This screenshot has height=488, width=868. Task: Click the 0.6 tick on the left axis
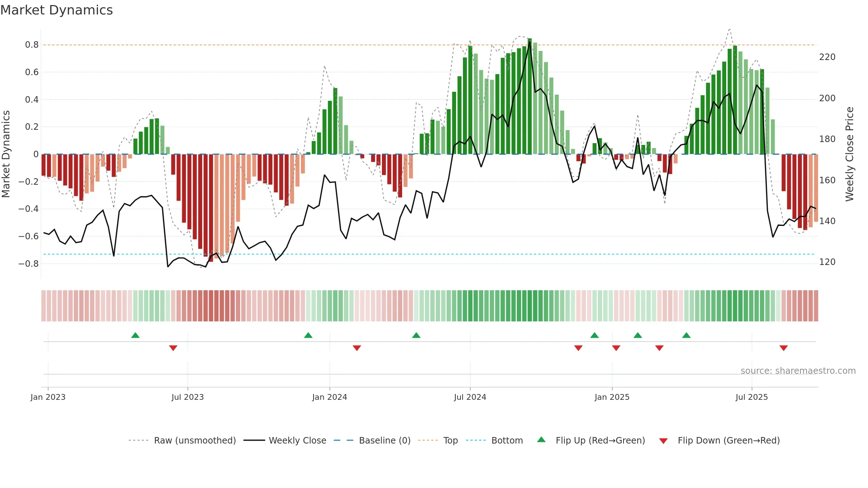[32, 72]
